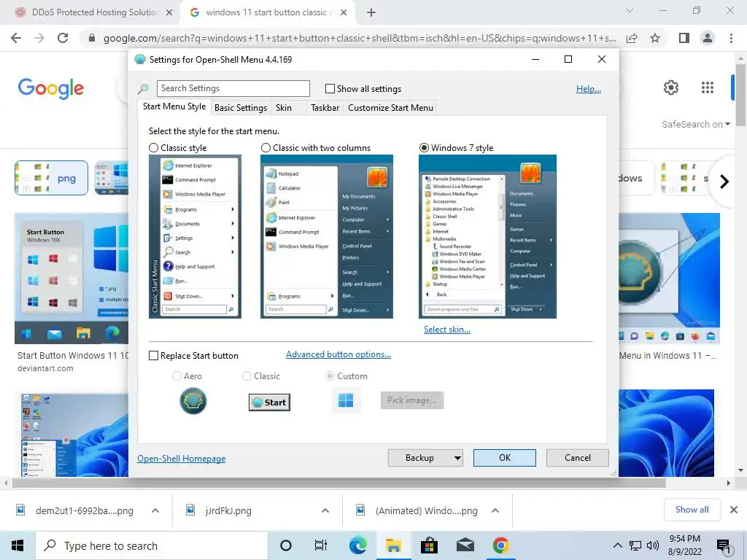
Task: Click the Windows 7 style preview image
Action: pos(487,237)
